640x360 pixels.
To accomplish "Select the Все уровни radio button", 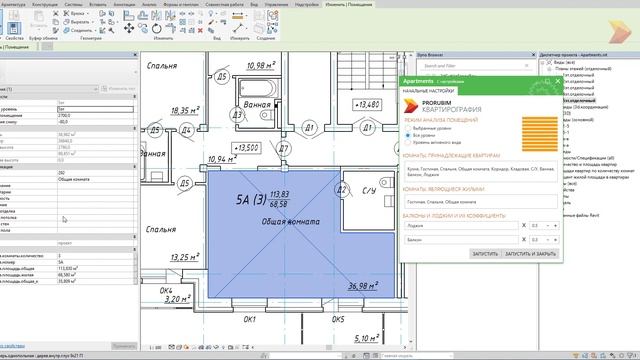I will point(407,135).
